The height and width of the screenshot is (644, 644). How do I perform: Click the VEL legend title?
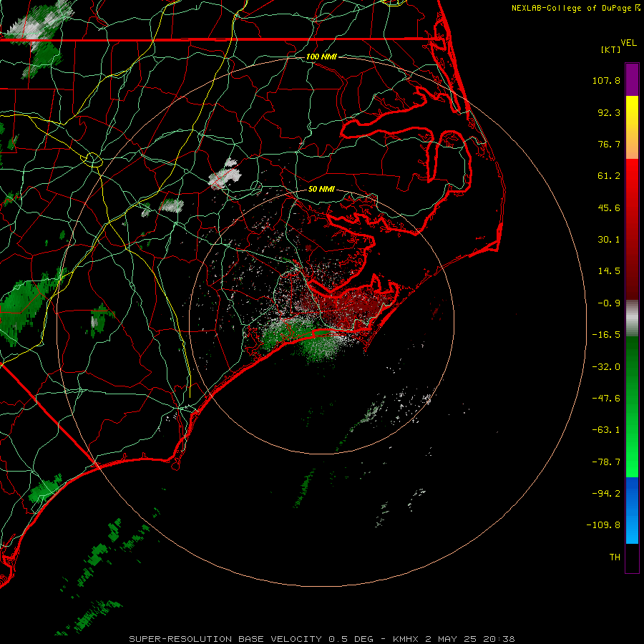[x=628, y=43]
